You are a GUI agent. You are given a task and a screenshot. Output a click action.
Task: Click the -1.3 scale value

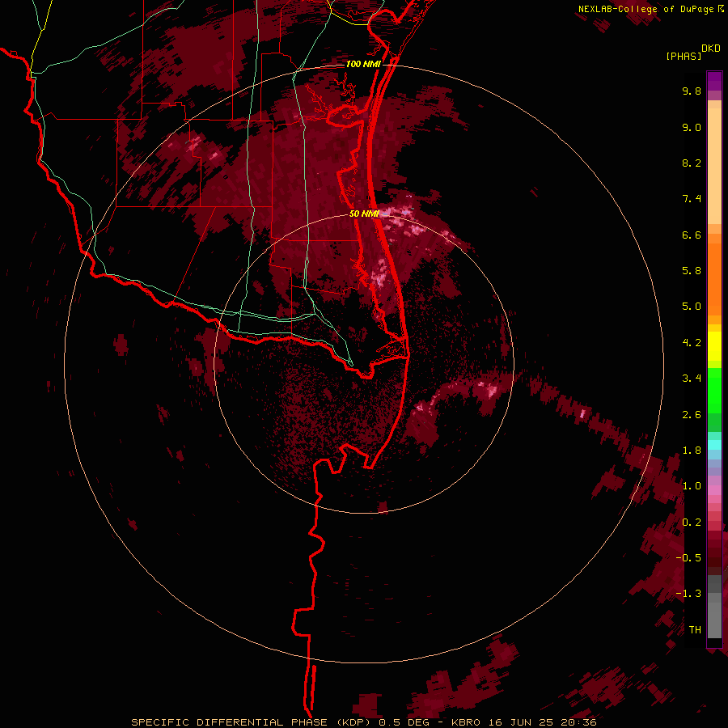point(688,594)
